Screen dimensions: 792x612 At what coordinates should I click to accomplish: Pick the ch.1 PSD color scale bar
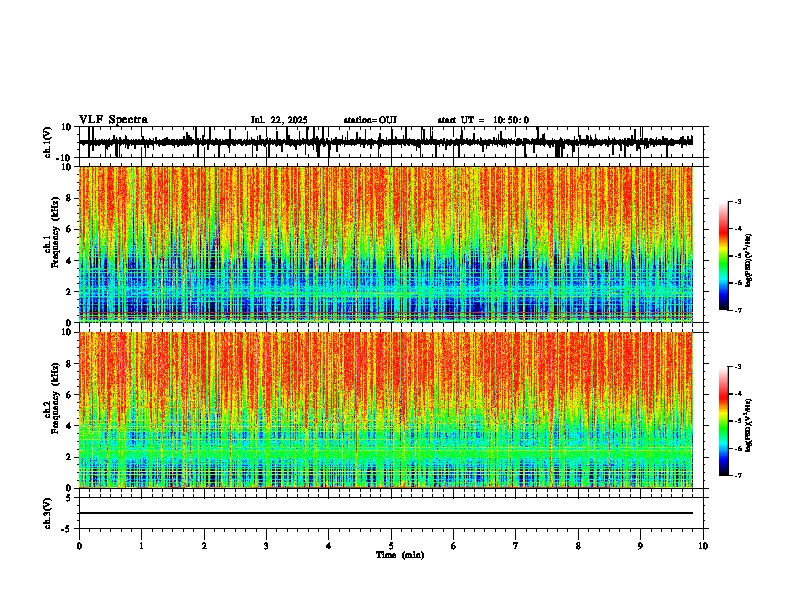(x=723, y=256)
